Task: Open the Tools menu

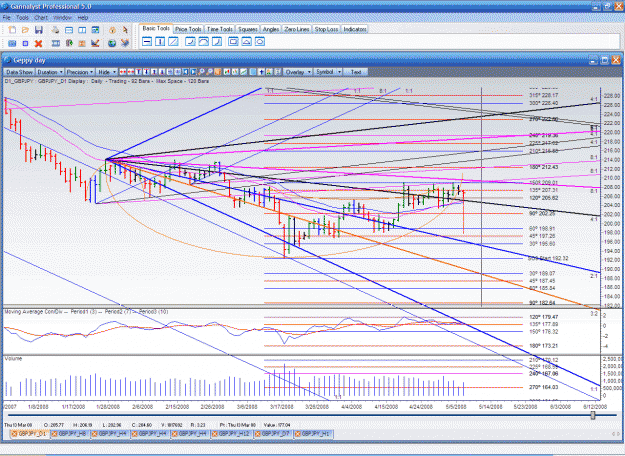Action: pos(22,18)
